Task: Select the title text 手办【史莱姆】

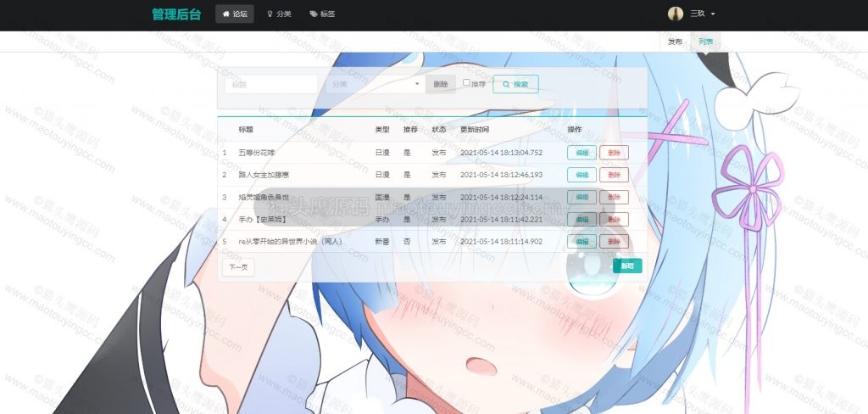Action: [x=263, y=220]
